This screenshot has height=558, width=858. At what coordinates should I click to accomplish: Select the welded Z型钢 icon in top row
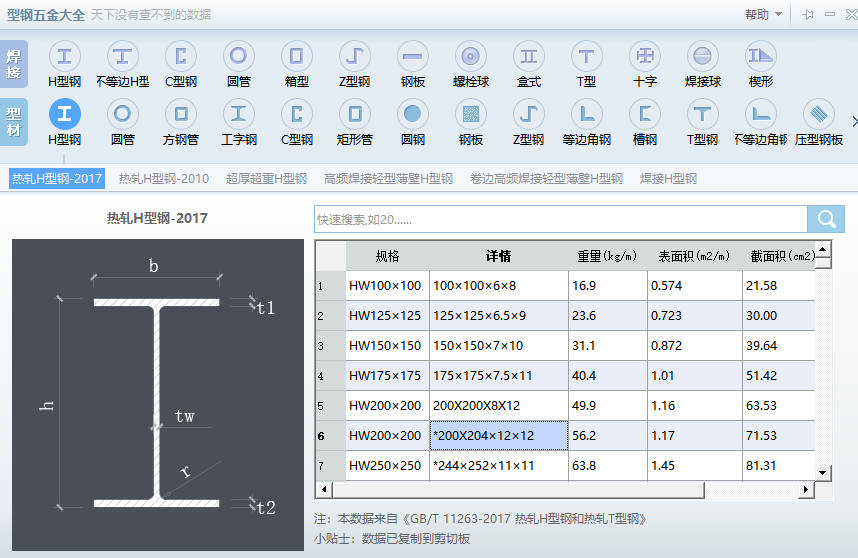[x=355, y=56]
